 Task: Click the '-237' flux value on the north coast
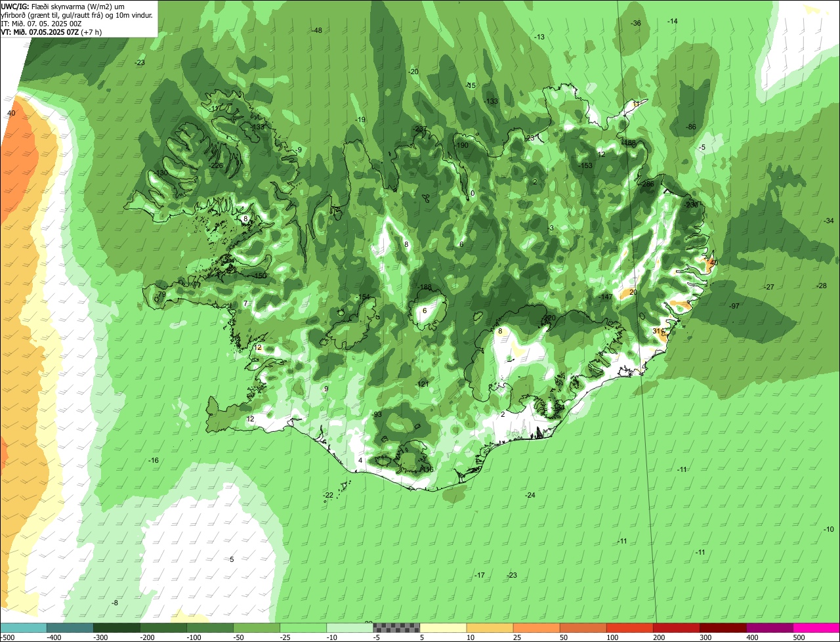pyautogui.click(x=421, y=129)
